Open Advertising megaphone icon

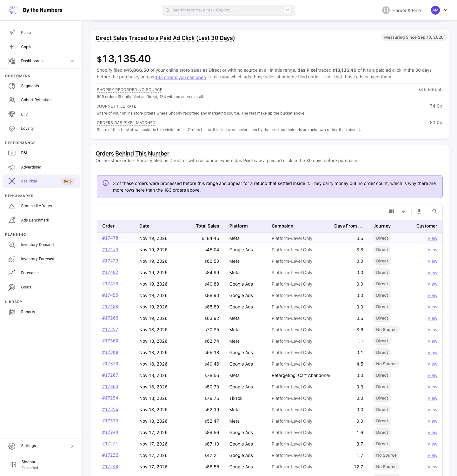[x=12, y=167]
